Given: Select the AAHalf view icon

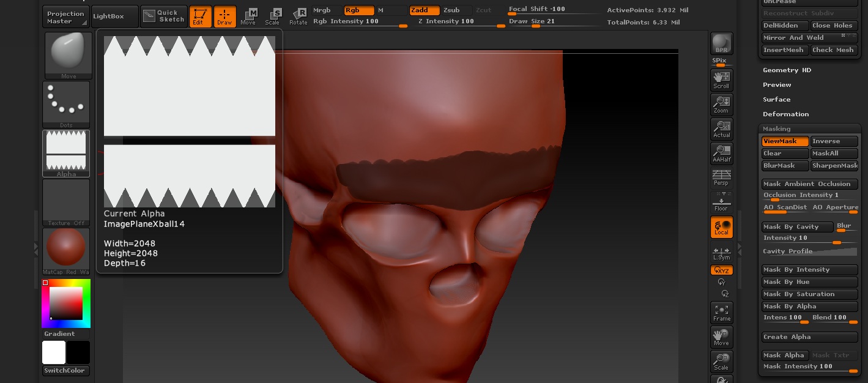Looking at the screenshot, I should (x=721, y=154).
